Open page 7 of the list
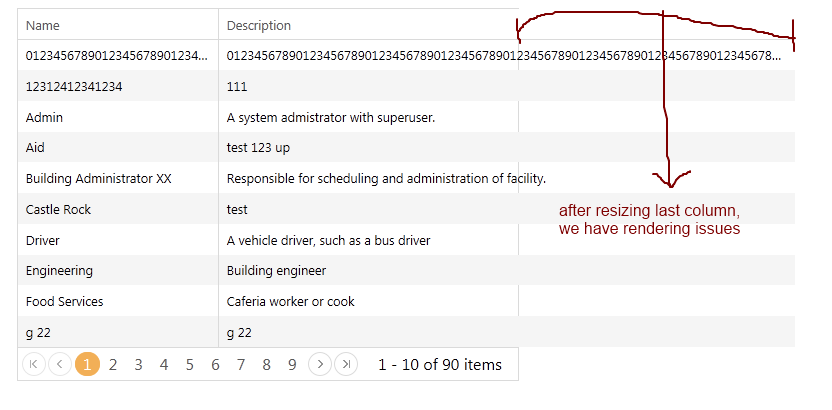This screenshot has height=410, width=832. pyautogui.click(x=241, y=365)
